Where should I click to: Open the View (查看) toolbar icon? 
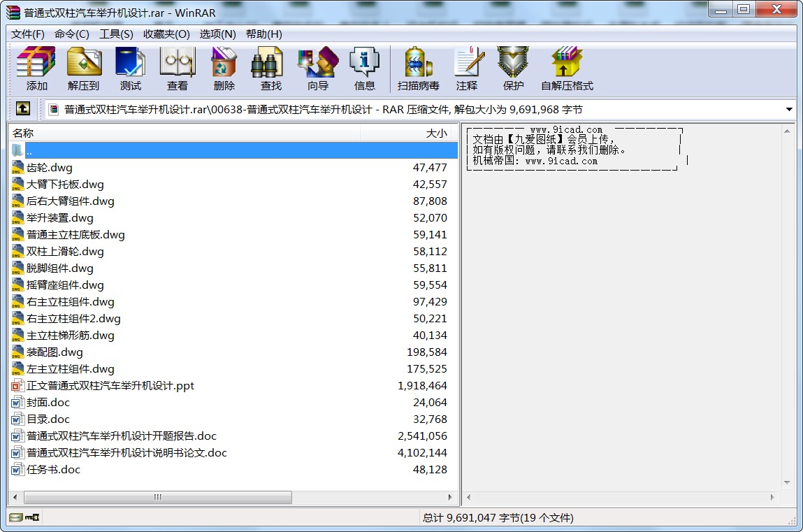(177, 69)
